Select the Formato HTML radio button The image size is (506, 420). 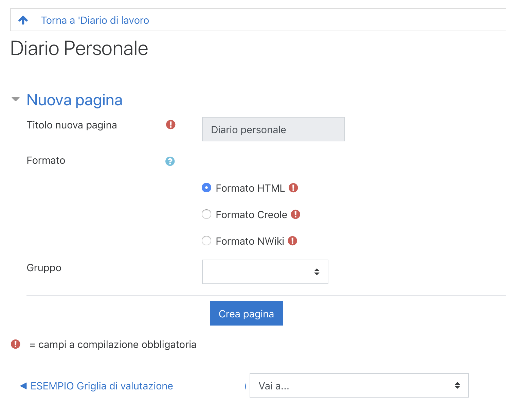[206, 188]
